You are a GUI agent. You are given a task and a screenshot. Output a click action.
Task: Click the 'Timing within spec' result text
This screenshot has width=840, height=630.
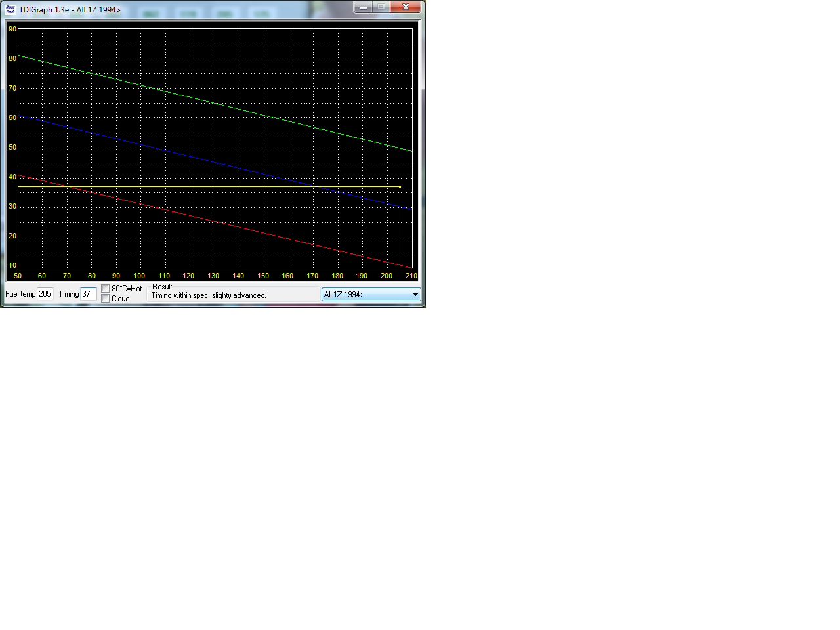point(209,295)
